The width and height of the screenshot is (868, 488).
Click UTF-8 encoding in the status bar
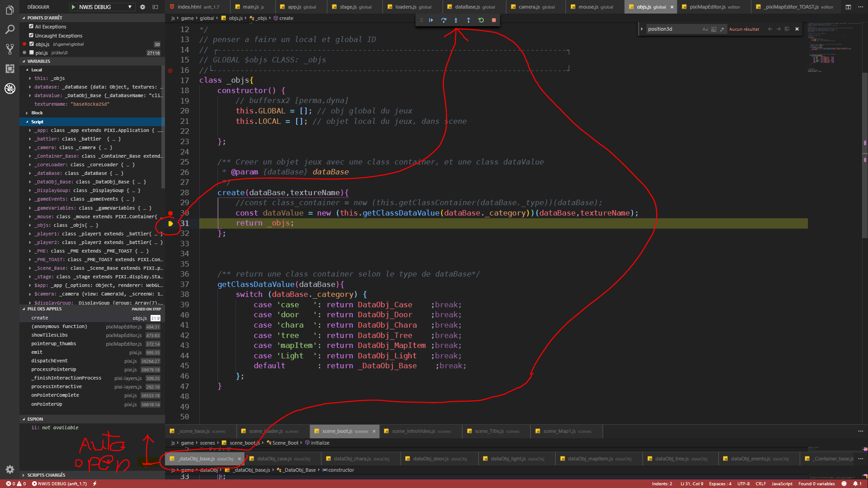[x=744, y=483]
